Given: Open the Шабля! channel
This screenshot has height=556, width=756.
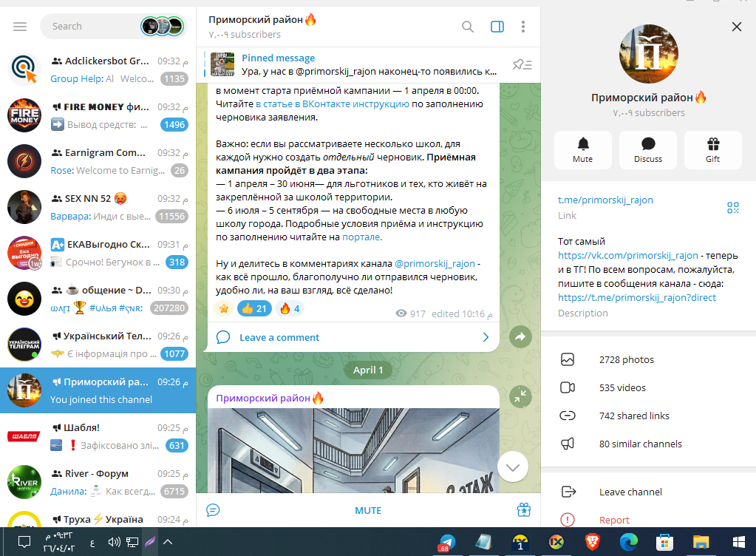Looking at the screenshot, I should coord(98,436).
